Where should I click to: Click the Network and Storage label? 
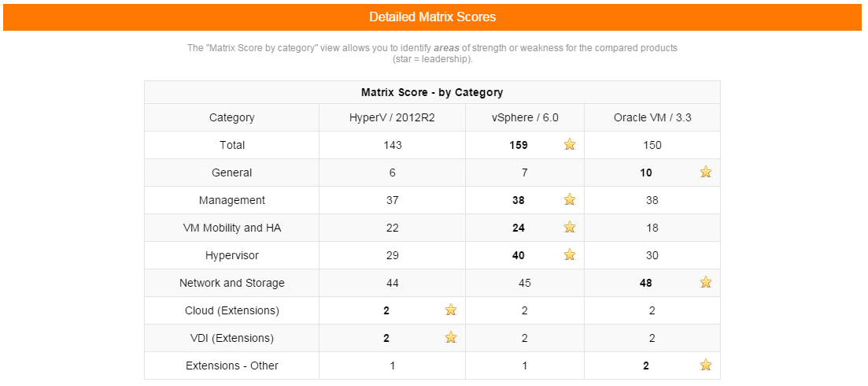tap(232, 283)
